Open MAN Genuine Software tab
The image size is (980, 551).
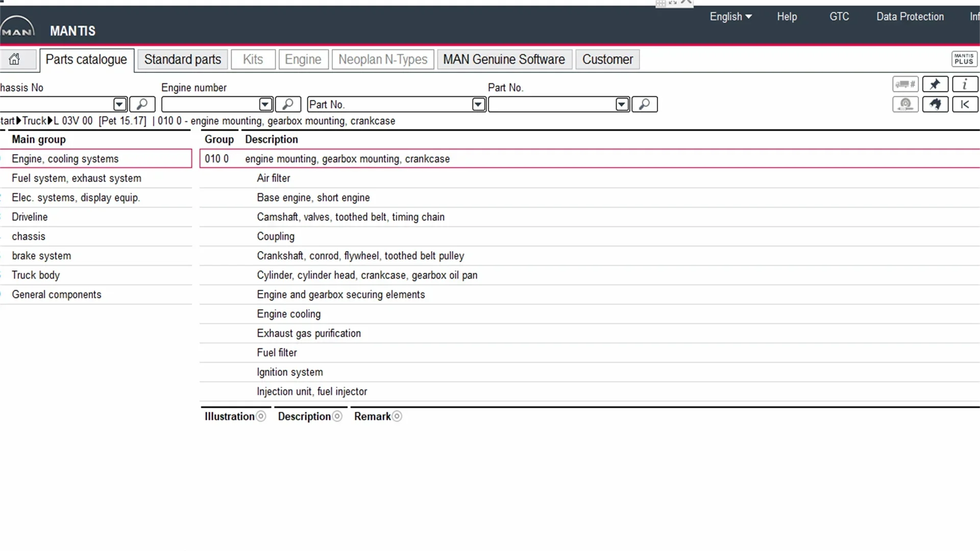tap(504, 60)
